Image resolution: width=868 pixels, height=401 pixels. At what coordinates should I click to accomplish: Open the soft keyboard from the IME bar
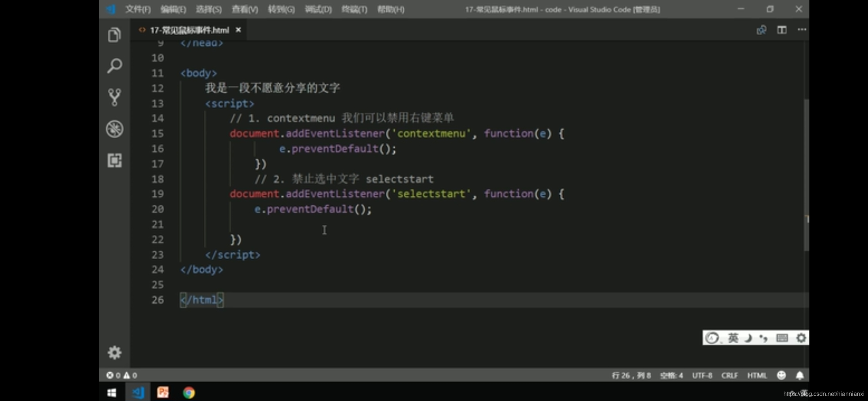click(x=782, y=338)
